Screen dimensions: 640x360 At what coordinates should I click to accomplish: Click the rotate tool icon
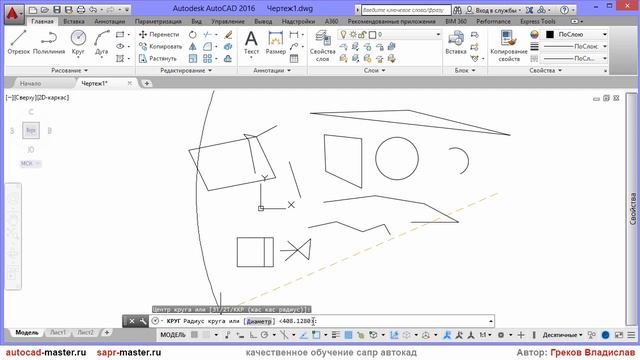193,35
